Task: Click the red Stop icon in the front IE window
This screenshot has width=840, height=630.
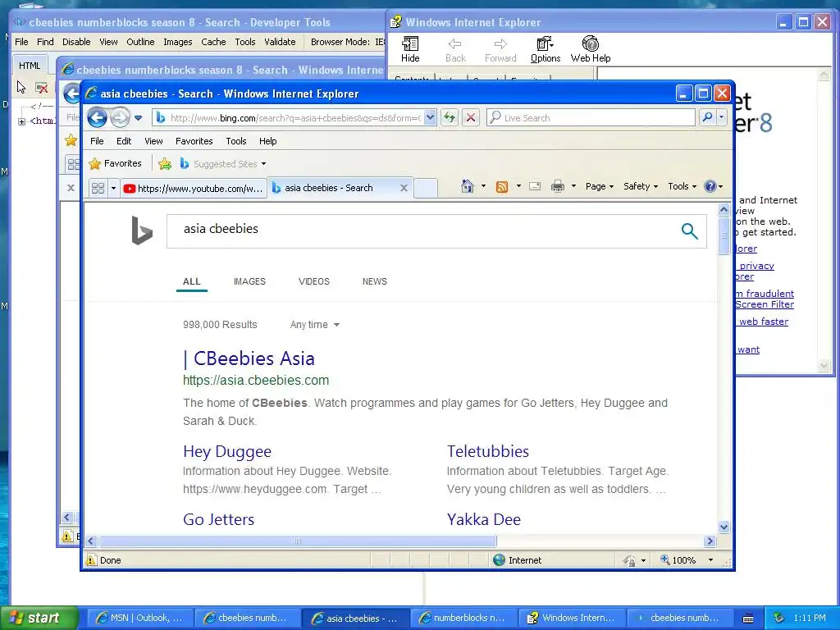Action: pos(471,118)
